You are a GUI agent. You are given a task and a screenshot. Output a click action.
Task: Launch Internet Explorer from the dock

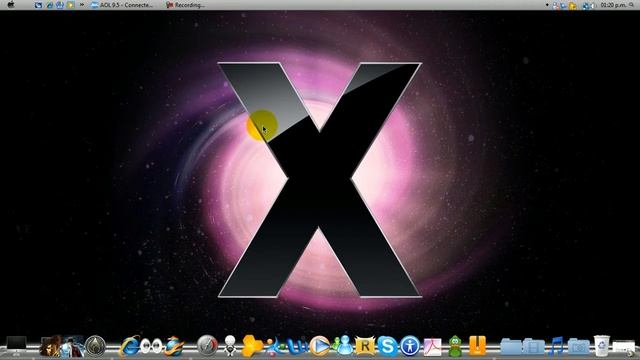click(129, 346)
